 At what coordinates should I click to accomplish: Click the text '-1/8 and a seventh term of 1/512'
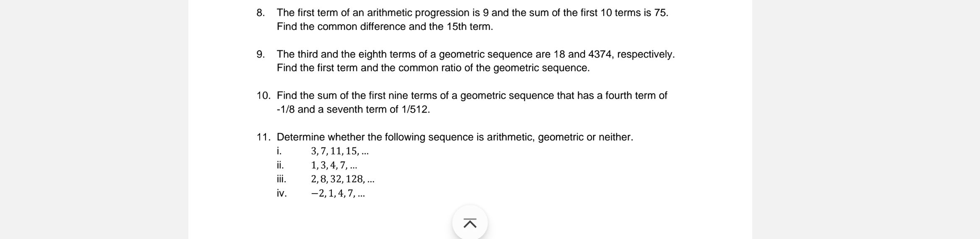coord(353,110)
